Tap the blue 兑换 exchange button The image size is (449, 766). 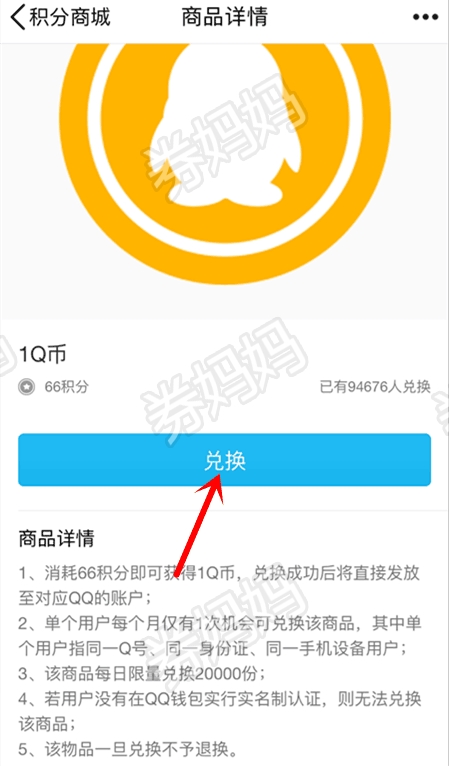tap(224, 460)
